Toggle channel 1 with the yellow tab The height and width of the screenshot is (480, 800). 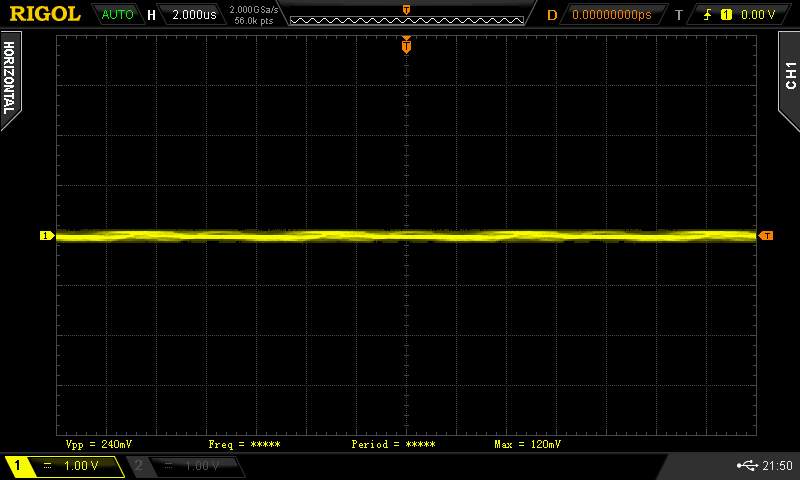tap(62, 466)
